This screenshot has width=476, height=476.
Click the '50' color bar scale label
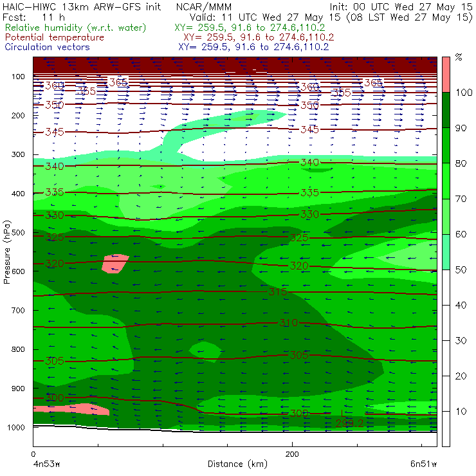[461, 270]
